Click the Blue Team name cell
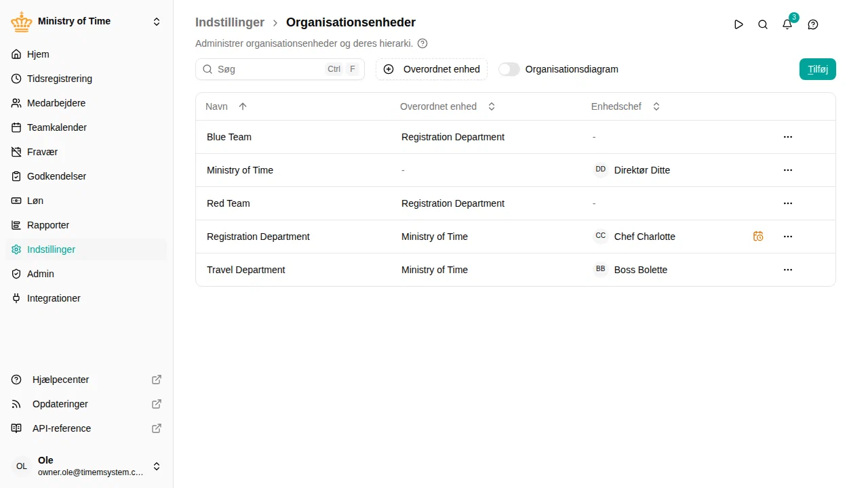The width and height of the screenshot is (868, 488). point(229,137)
